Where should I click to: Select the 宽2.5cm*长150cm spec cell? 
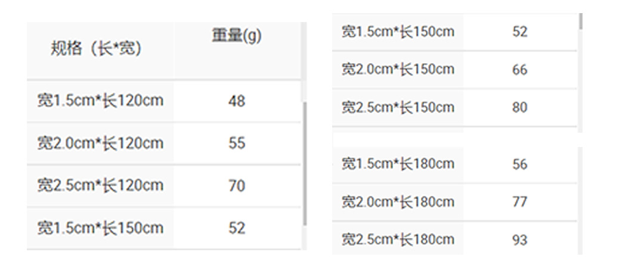pyautogui.click(x=398, y=107)
